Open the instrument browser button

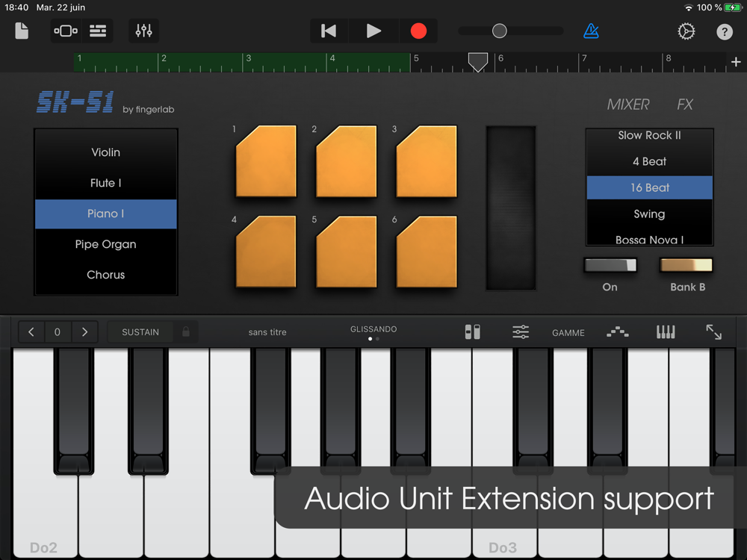66,31
